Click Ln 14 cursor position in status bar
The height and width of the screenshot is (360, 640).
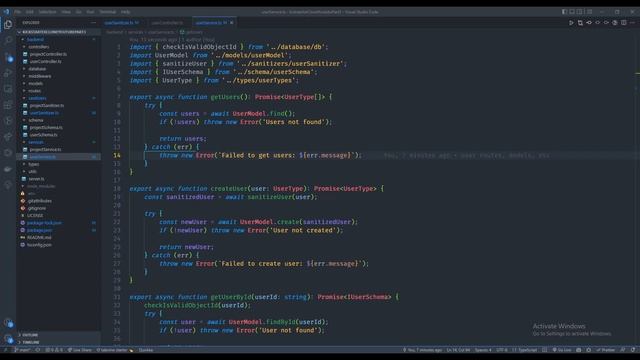(x=458, y=350)
